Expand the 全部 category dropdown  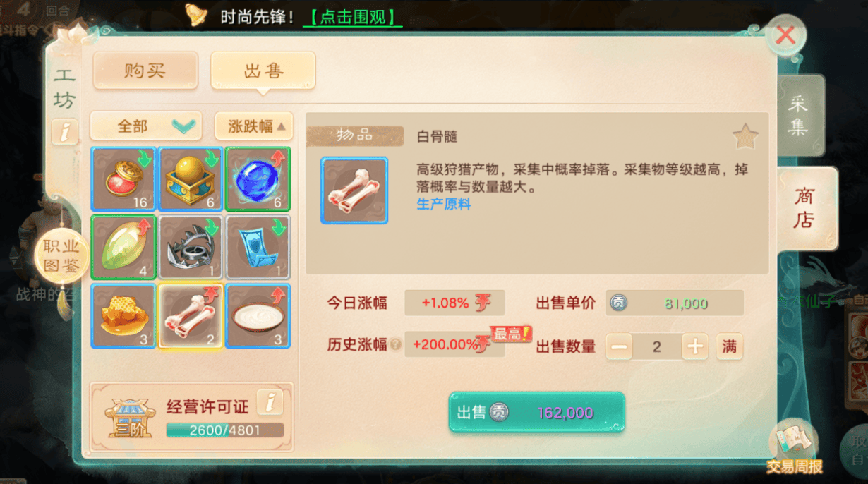click(x=146, y=126)
